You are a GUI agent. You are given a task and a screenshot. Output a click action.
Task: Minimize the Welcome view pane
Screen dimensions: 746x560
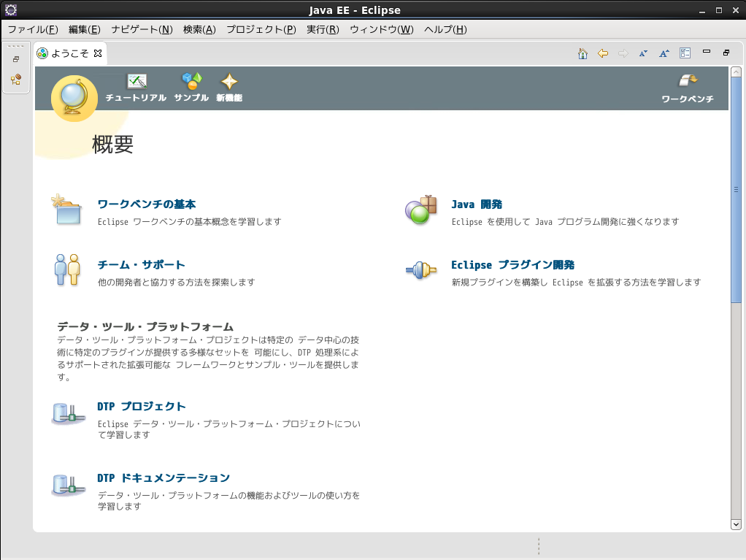pos(707,52)
